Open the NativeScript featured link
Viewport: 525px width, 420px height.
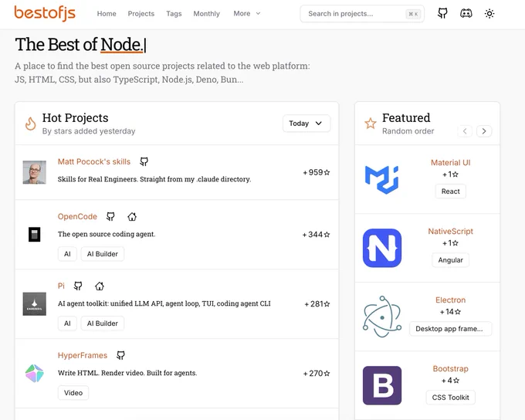[450, 232]
